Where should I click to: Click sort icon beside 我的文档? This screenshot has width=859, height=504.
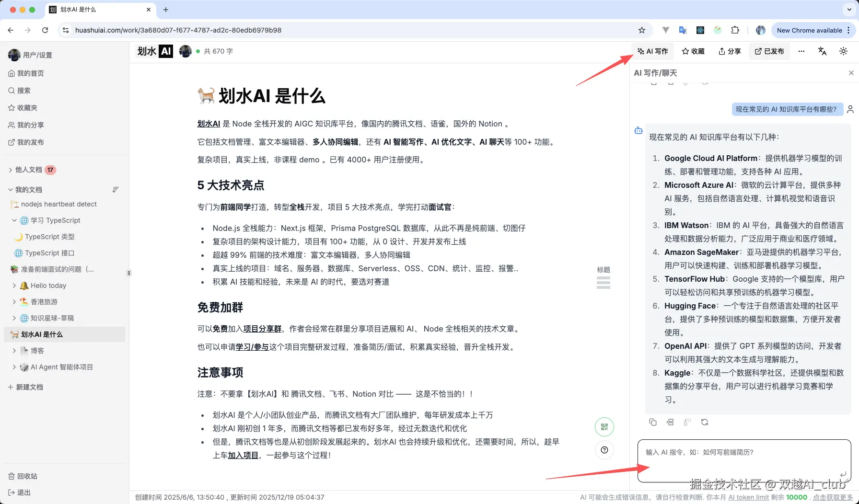click(116, 190)
